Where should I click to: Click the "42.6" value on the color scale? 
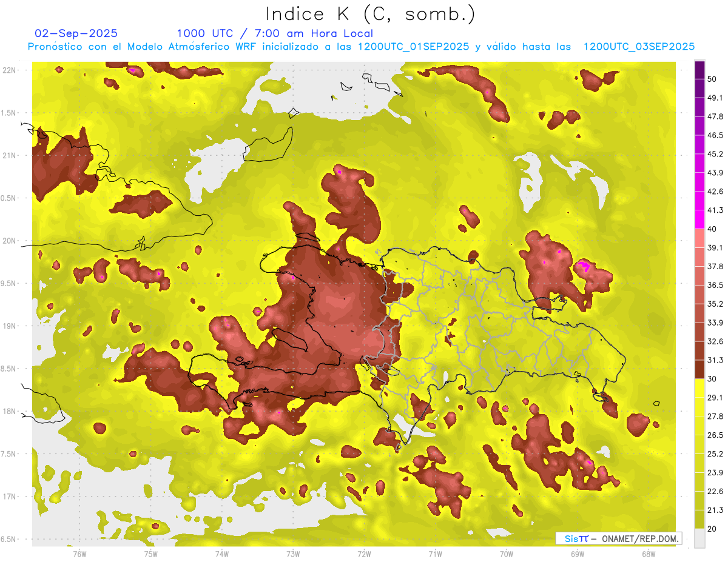[x=716, y=192]
